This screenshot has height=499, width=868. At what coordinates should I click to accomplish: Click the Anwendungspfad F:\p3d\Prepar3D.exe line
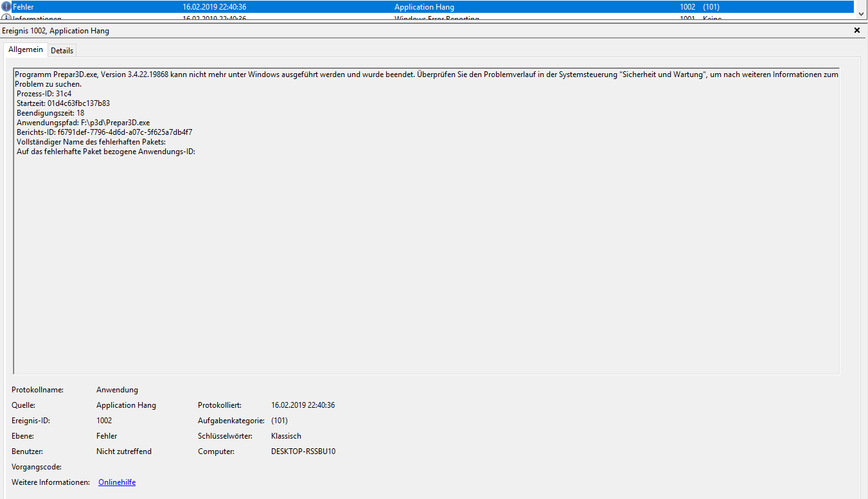(x=83, y=123)
